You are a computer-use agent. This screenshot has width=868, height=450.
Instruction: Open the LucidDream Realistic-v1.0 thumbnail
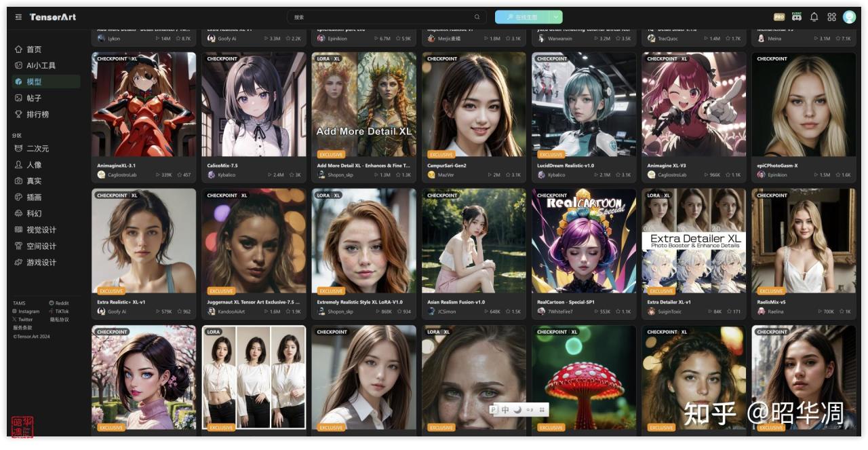(x=584, y=105)
